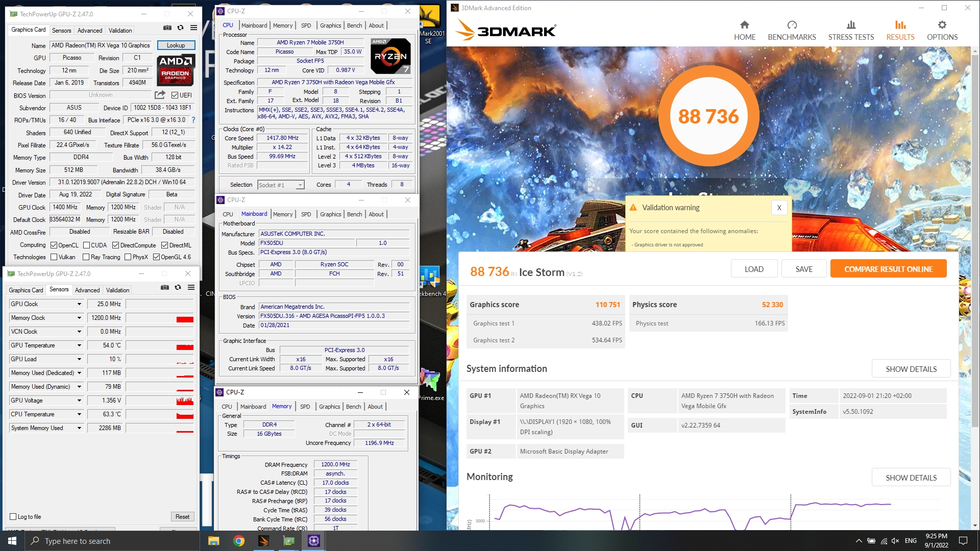
Task: Open the notification center icon
Action: tap(963, 541)
